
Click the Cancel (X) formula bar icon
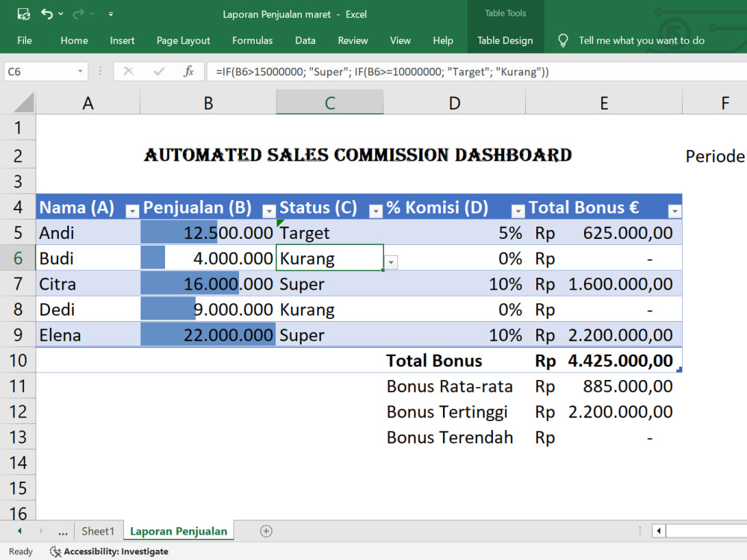(x=128, y=72)
